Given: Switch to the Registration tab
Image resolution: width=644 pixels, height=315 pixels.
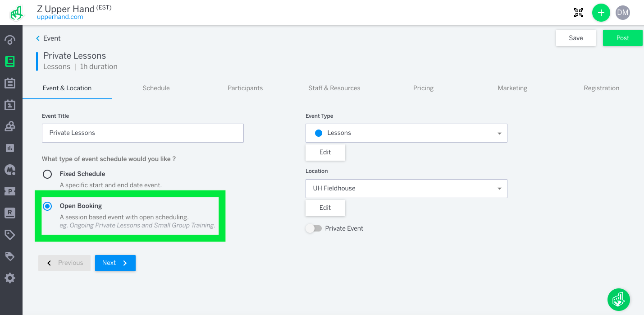Looking at the screenshot, I should click(601, 88).
